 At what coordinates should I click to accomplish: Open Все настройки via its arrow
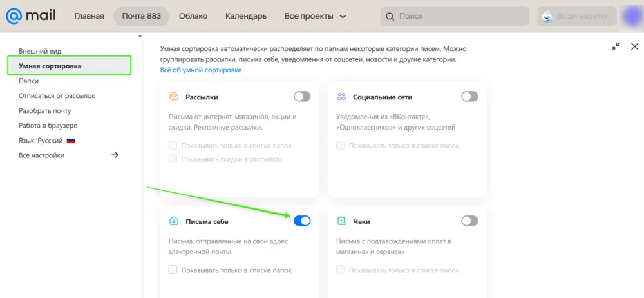(115, 155)
